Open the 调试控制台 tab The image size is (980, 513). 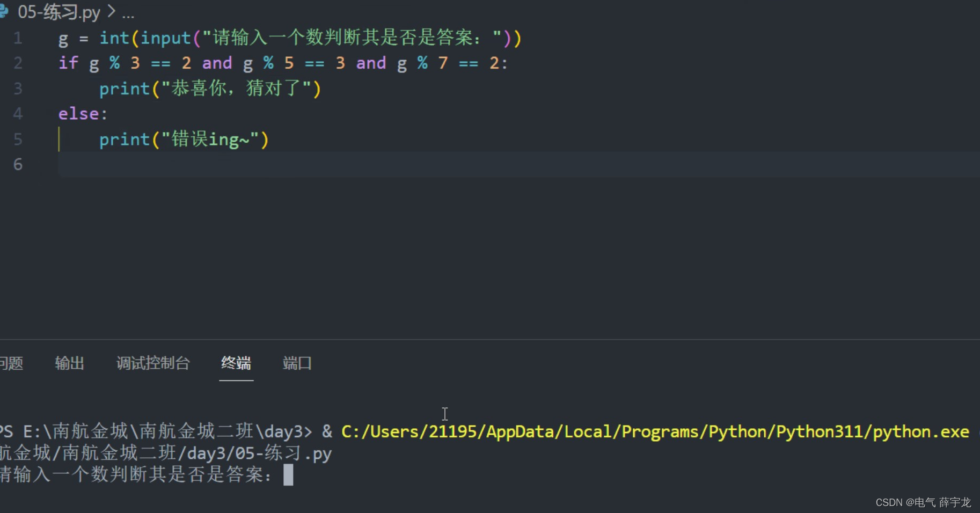(x=153, y=363)
